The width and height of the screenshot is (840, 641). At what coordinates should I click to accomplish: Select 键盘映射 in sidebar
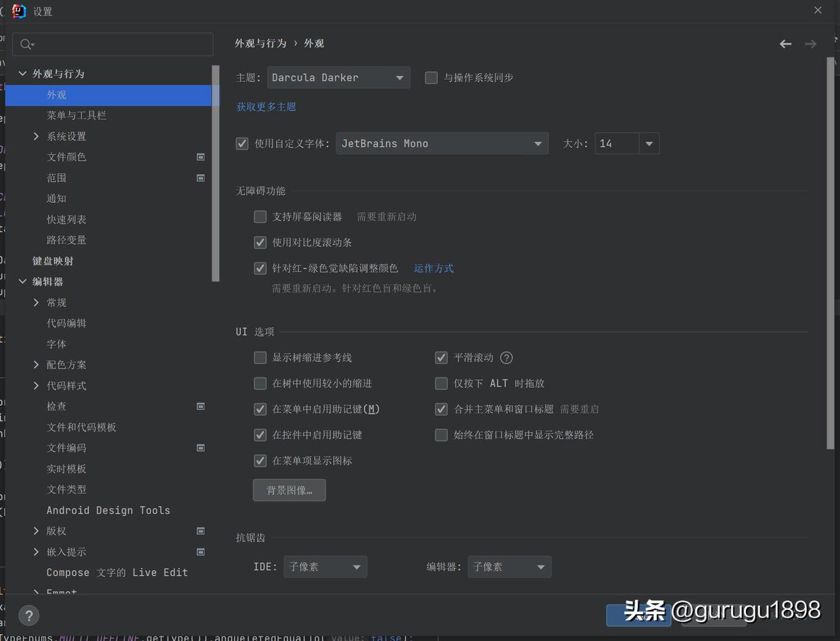pos(53,260)
